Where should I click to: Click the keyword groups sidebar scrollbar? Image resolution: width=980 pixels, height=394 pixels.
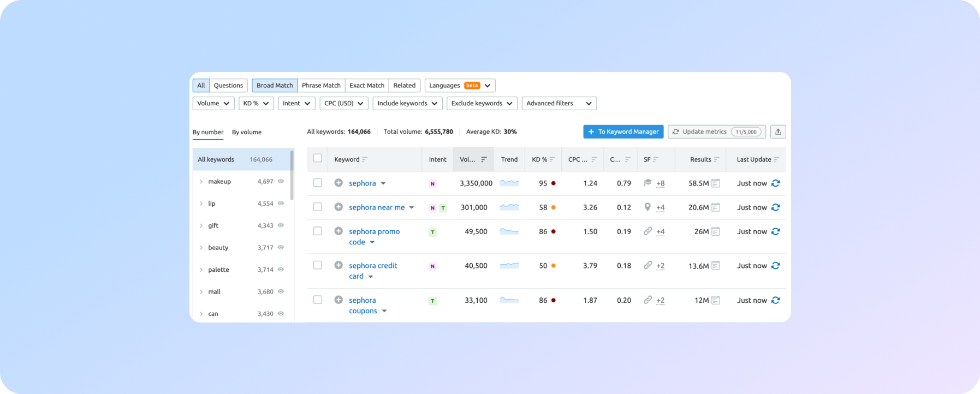pyautogui.click(x=292, y=176)
